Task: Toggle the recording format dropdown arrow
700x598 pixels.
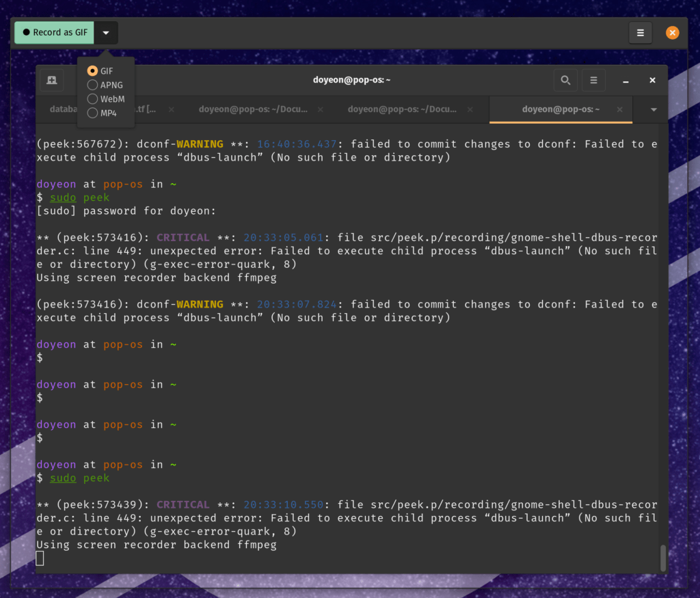Action: click(106, 33)
